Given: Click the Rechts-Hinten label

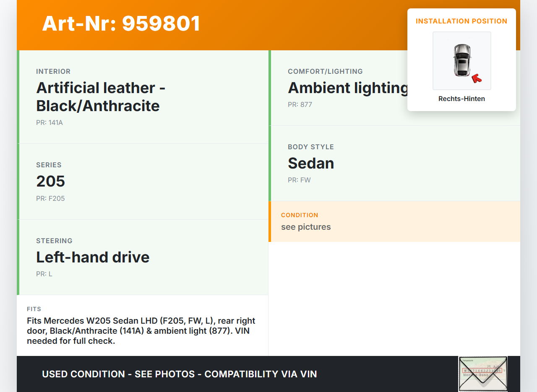Looking at the screenshot, I should (x=461, y=99).
